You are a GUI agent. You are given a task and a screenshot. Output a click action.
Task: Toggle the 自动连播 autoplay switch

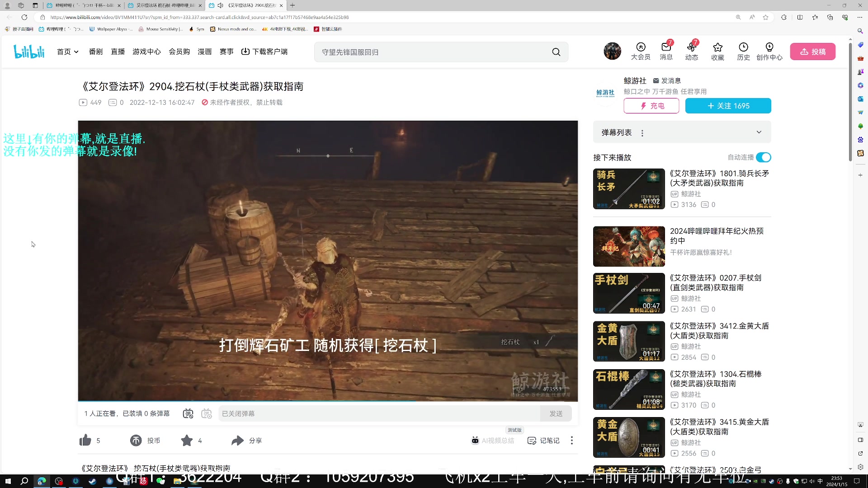click(x=764, y=157)
